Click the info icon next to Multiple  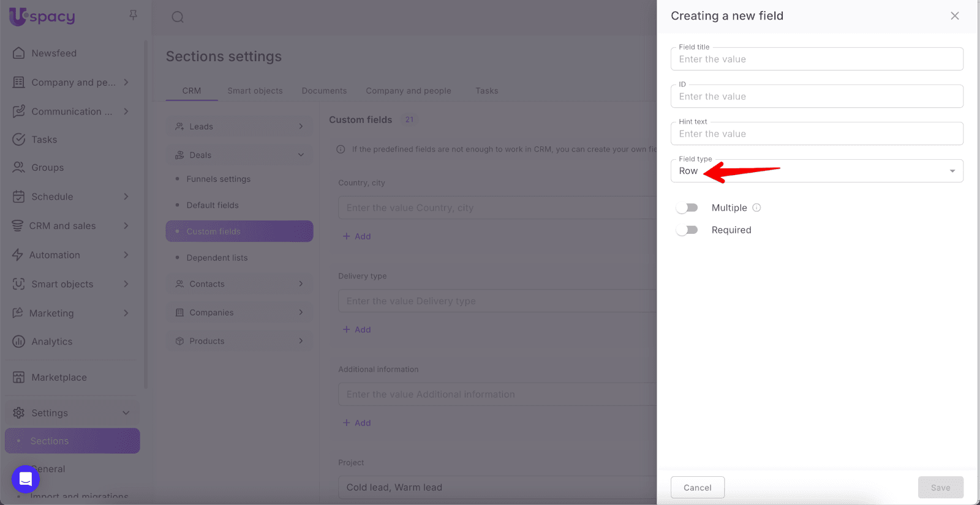tap(756, 208)
